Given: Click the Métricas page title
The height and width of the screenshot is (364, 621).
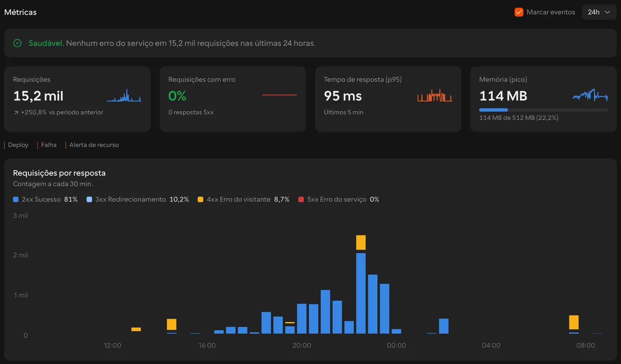Looking at the screenshot, I should 21,12.
